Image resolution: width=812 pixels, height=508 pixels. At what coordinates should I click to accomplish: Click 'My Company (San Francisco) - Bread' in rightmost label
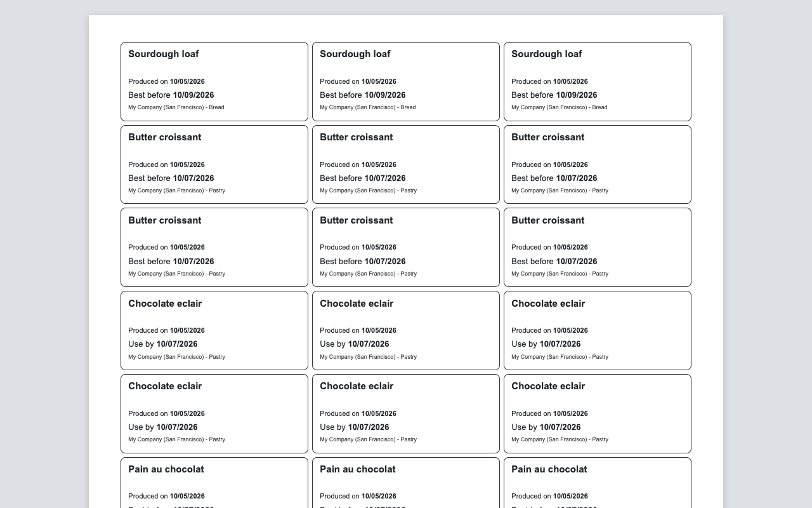click(559, 107)
